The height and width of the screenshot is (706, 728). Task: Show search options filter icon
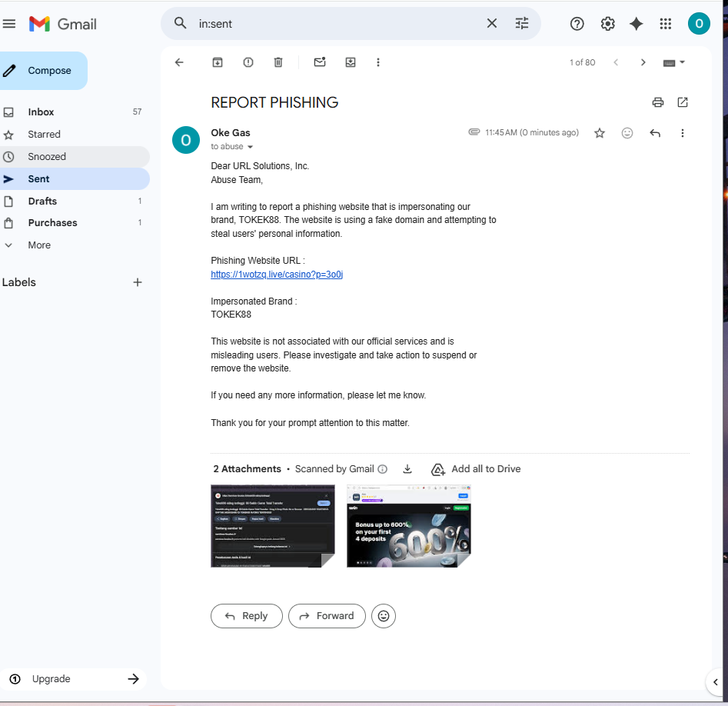coord(522,23)
